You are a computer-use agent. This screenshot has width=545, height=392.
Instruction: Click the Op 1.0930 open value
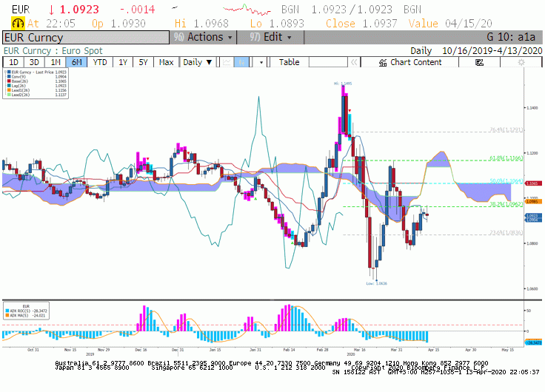pos(118,24)
